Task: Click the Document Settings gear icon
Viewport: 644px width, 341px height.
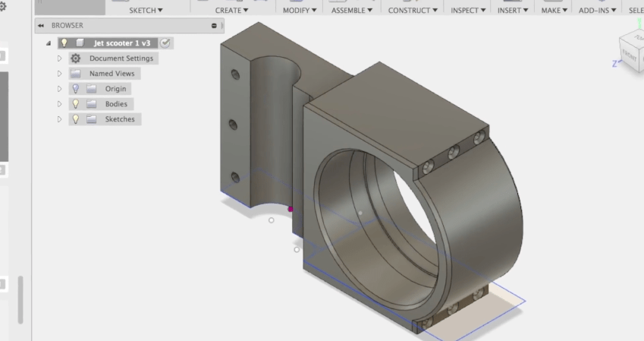Action: click(x=75, y=58)
